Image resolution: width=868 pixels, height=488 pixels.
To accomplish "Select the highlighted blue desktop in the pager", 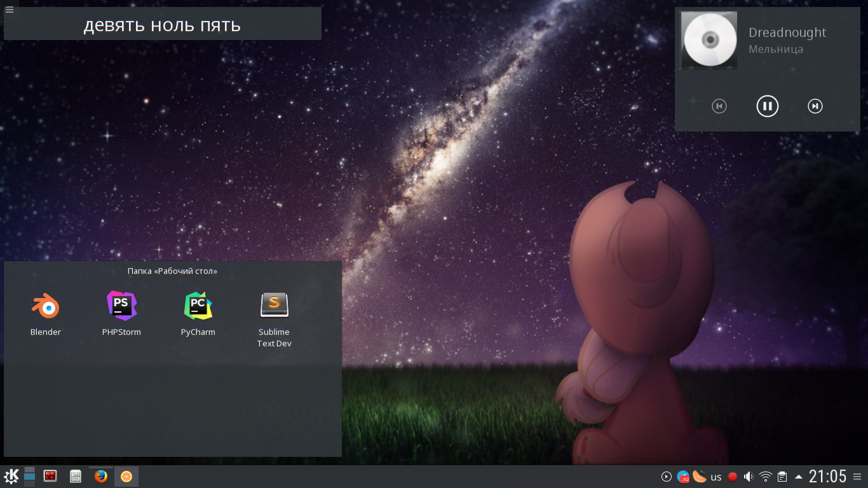I will [x=29, y=477].
